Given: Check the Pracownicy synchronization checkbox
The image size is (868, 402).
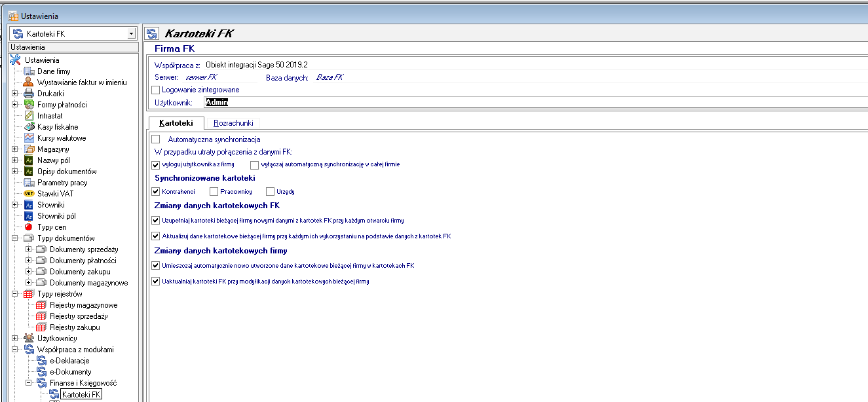Looking at the screenshot, I should (x=214, y=192).
